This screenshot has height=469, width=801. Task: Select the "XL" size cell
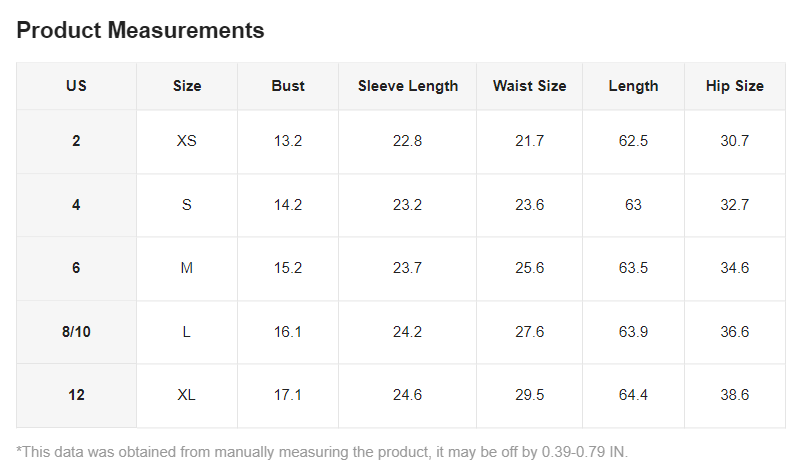point(187,395)
